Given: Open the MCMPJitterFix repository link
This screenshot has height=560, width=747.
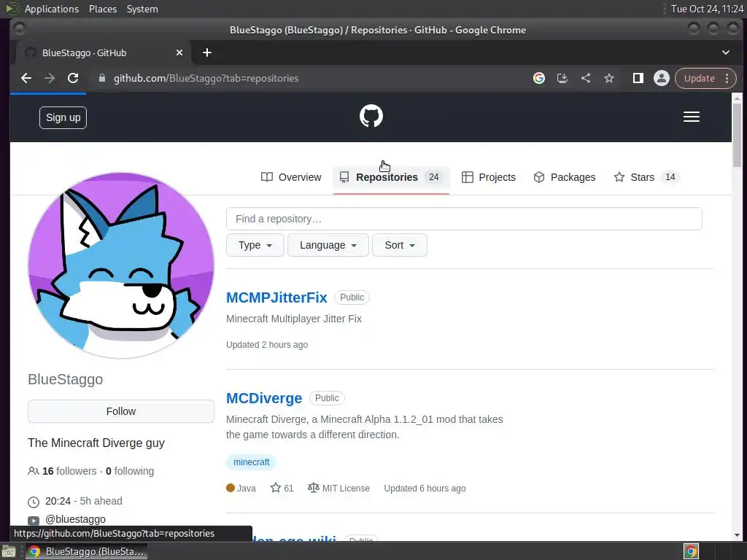Looking at the screenshot, I should (x=276, y=297).
